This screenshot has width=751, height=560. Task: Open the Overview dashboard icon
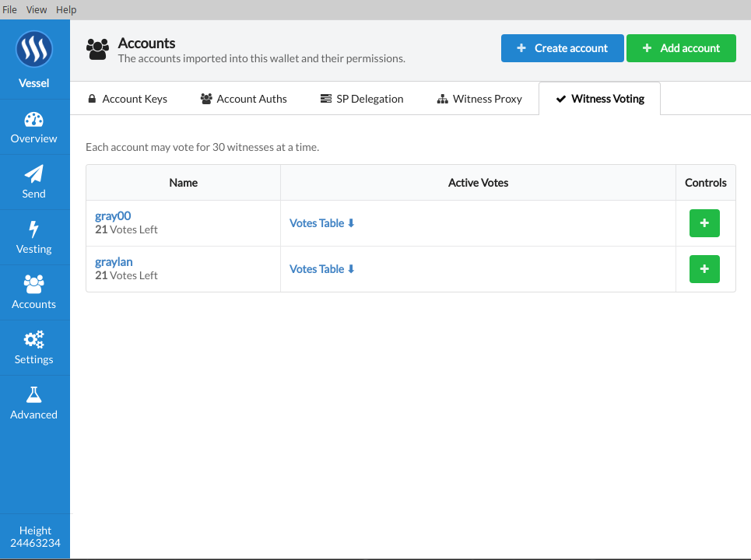click(34, 120)
